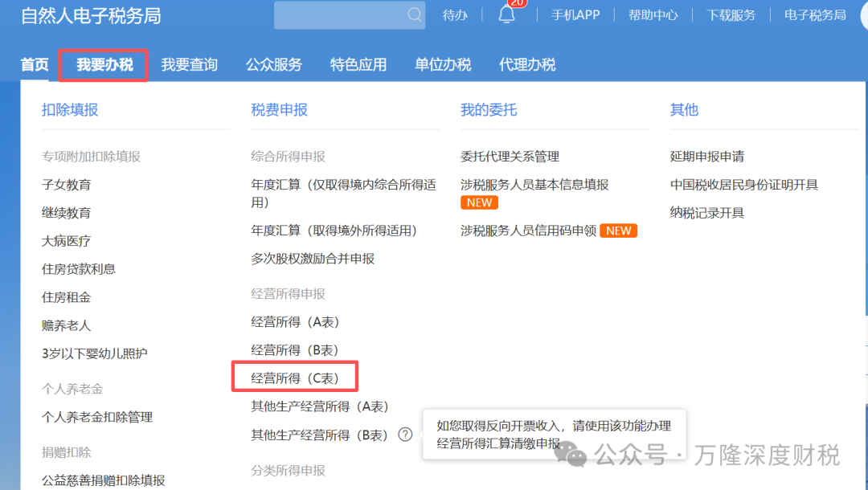
Task: Open the 我要办税 menu tab
Action: (x=104, y=64)
